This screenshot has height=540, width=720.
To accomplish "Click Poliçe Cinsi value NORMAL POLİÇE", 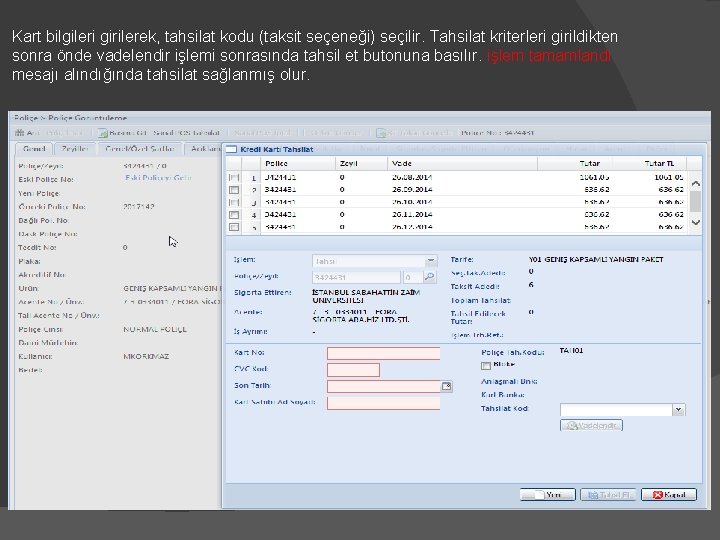I will pyautogui.click(x=155, y=329).
